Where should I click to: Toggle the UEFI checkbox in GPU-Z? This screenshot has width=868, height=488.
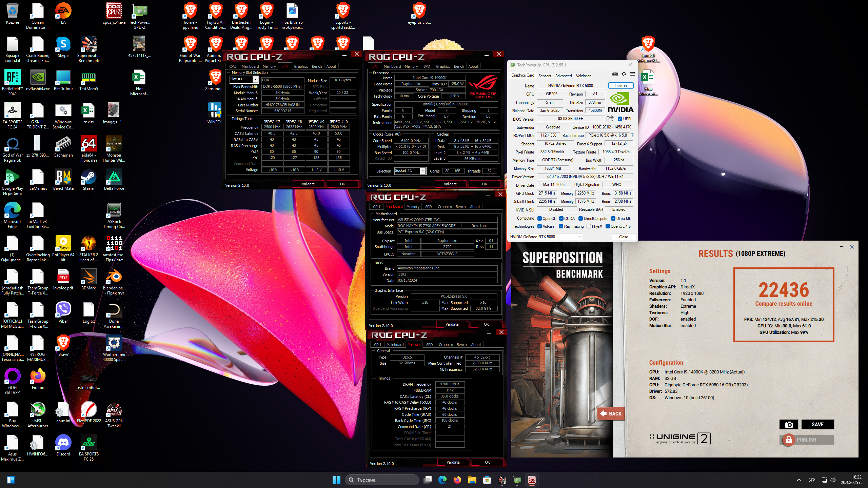pyautogui.click(x=620, y=119)
